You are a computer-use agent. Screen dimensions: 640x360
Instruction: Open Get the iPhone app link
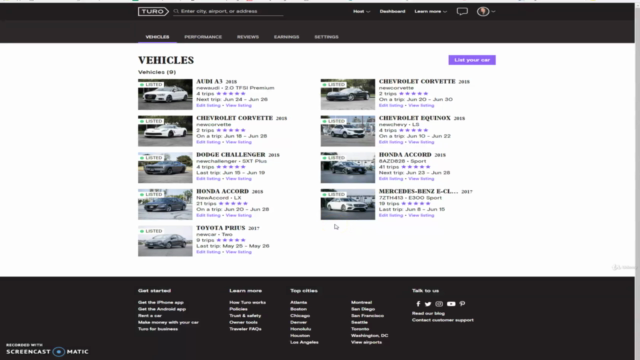(x=161, y=302)
